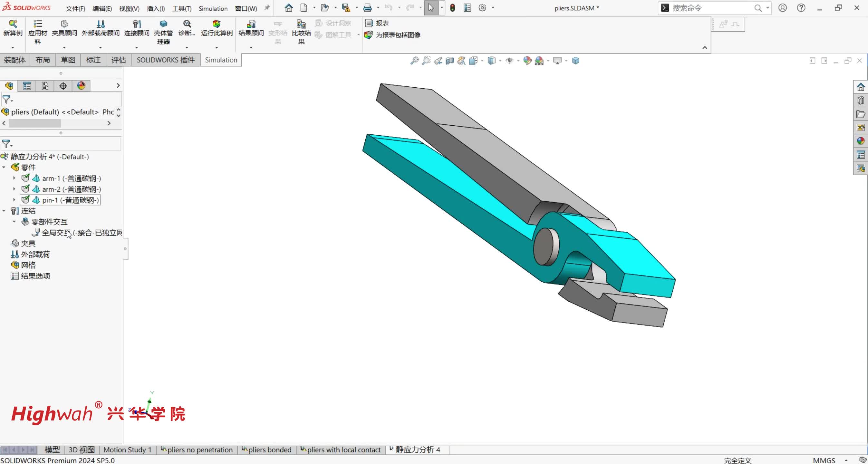
Task: Click the zoom to fit magnifier icon
Action: coord(414,61)
